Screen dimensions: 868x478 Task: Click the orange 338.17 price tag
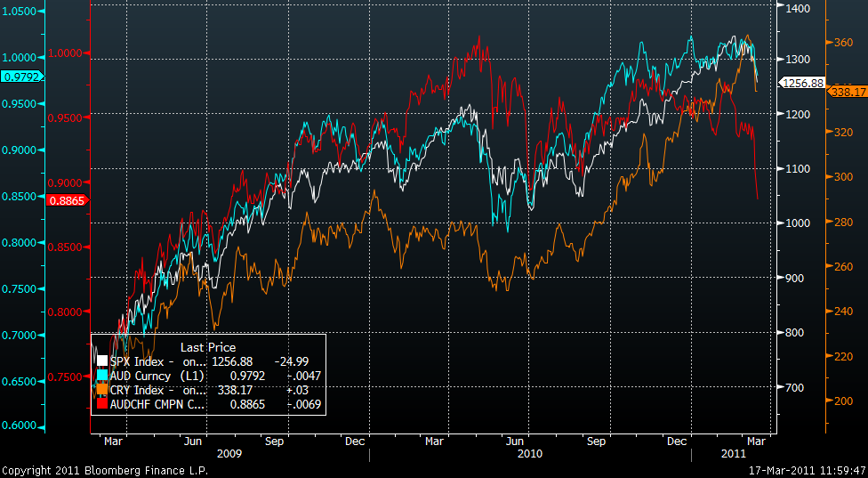point(848,91)
